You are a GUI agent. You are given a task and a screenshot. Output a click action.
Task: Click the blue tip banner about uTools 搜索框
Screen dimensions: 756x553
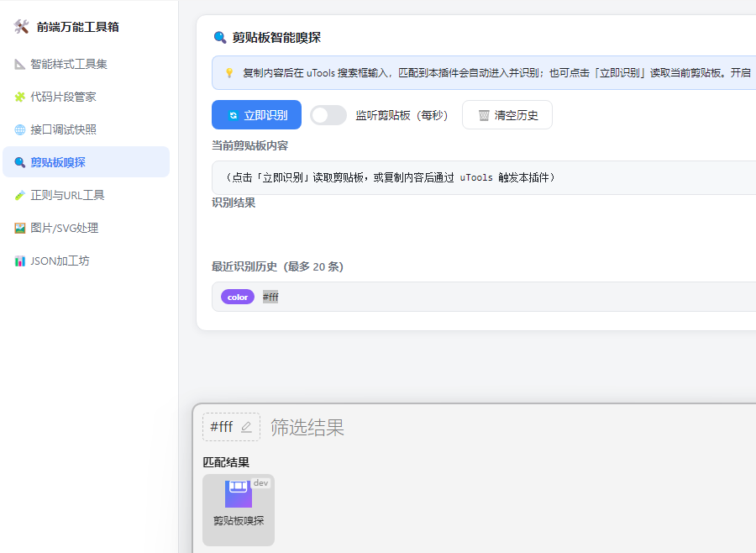pyautogui.click(x=484, y=73)
